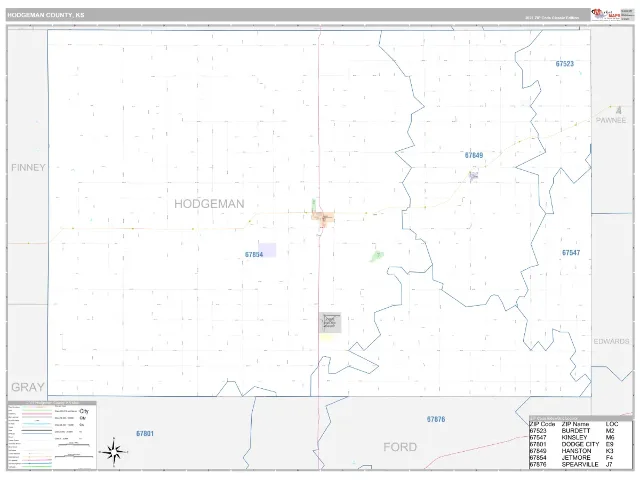Click the narrow green strip north of Jetmore
Image resolution: width=640 pixels, height=480 pixels.
[x=313, y=204]
